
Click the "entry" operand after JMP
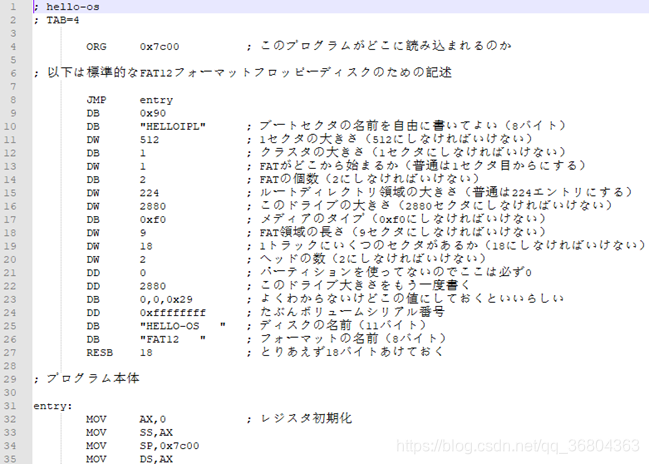(156, 100)
